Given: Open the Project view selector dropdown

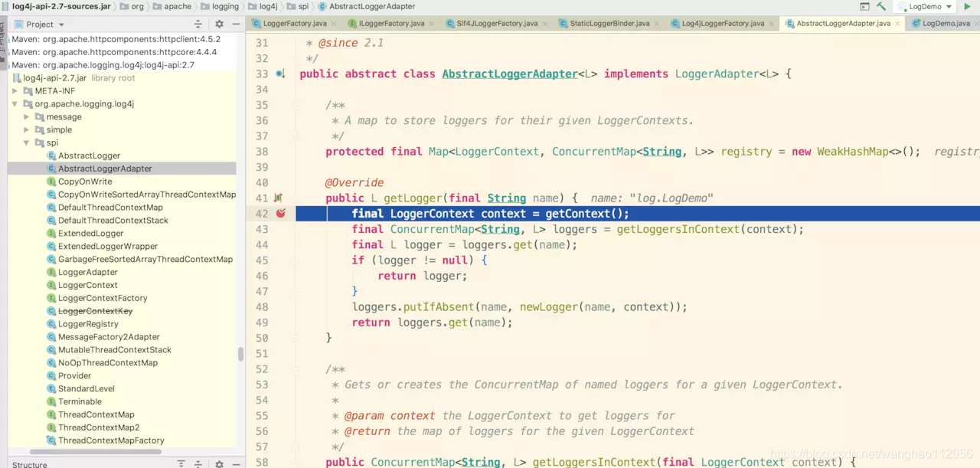Looking at the screenshot, I should point(41,24).
